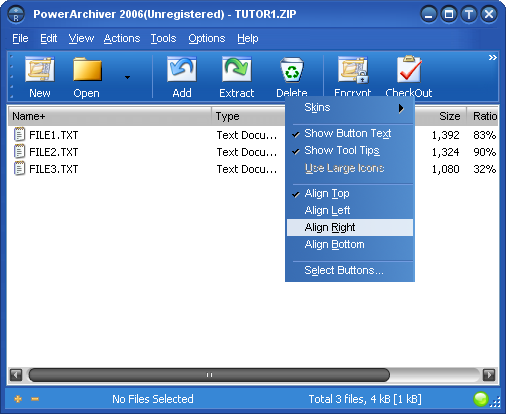Click the FILE3.TXT document icon

pos(19,168)
